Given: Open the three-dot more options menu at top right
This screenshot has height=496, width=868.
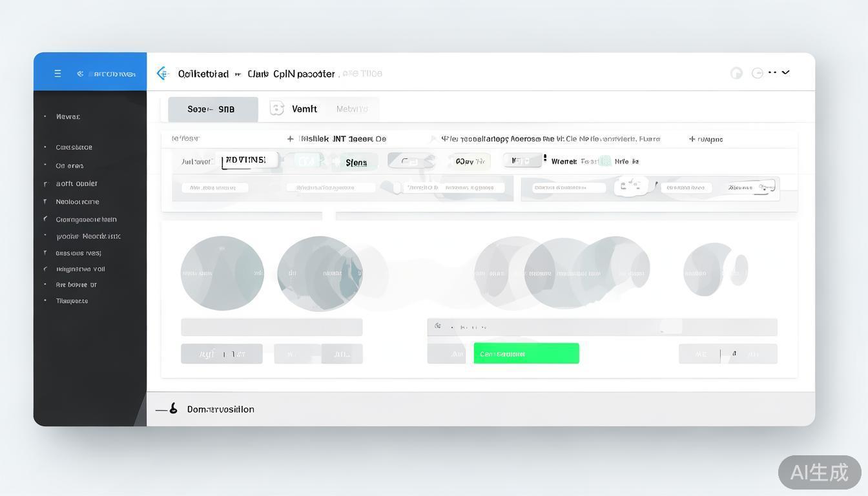Looking at the screenshot, I should [772, 72].
